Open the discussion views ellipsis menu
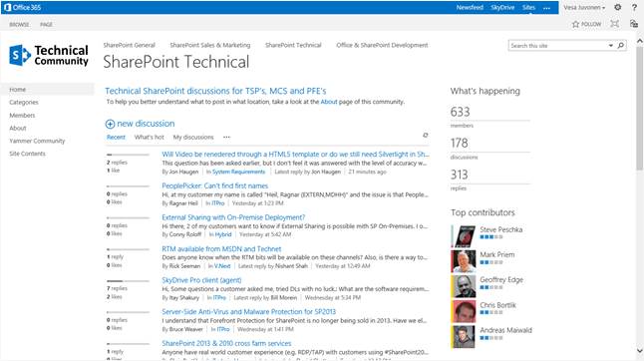644x361 pixels. (x=226, y=138)
